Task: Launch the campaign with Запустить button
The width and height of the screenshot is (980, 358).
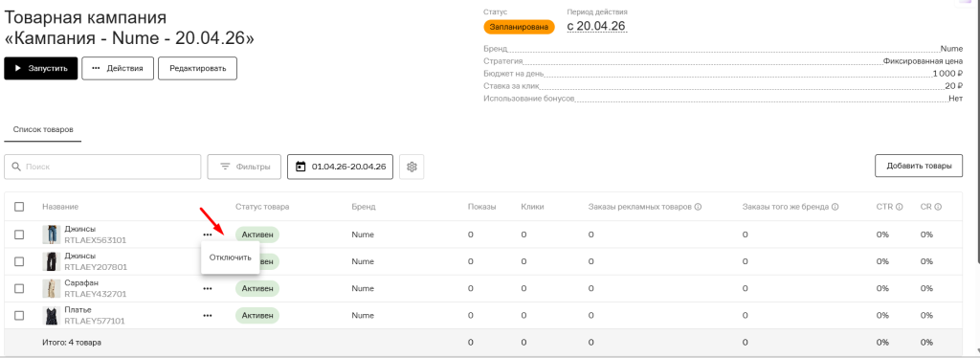Action: pyautogui.click(x=40, y=69)
